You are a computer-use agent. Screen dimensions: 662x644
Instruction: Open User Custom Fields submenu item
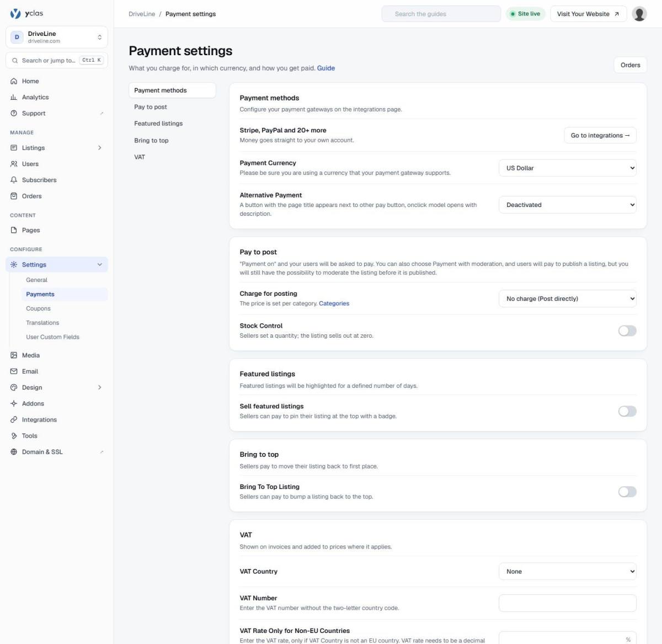[x=65, y=337]
